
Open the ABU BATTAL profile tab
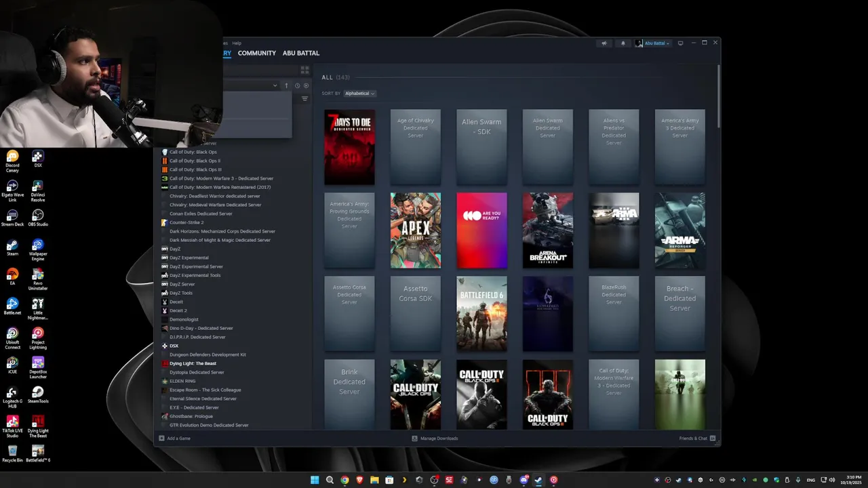300,53
